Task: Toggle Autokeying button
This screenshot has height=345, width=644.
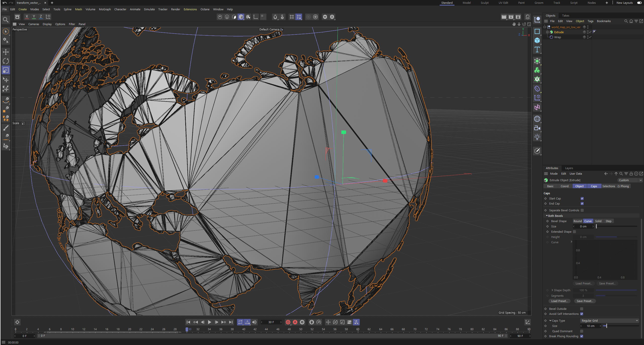Action: [295, 322]
